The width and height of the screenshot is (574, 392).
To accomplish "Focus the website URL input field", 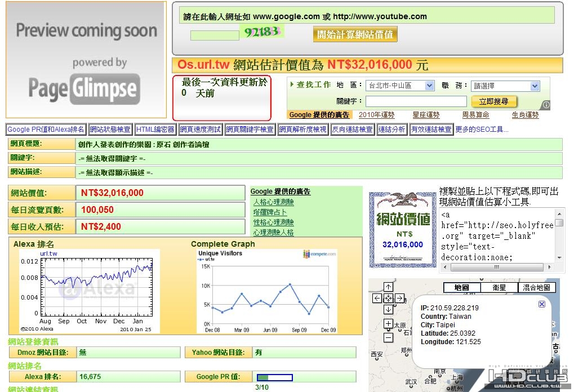I will [x=367, y=16].
